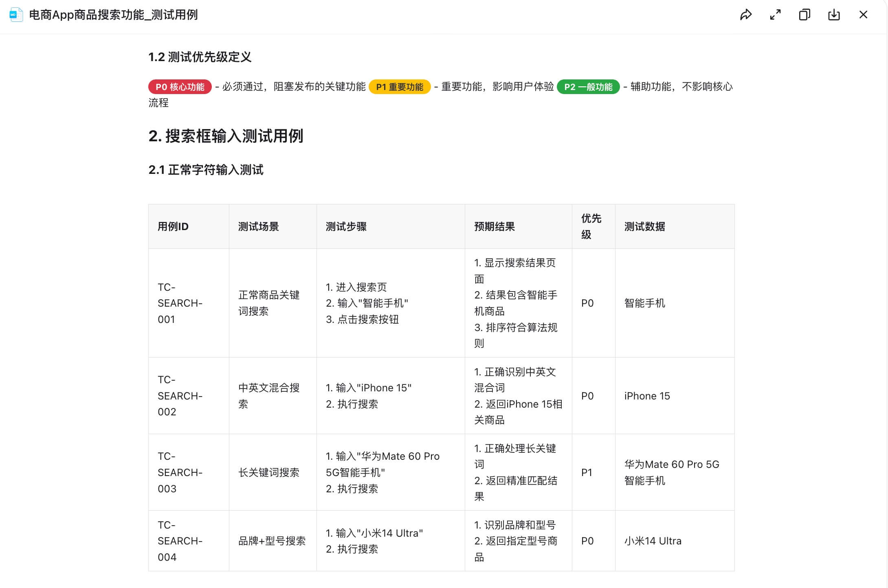
Task: Select the 品牌+型号搜索 scenario cell
Action: click(273, 541)
